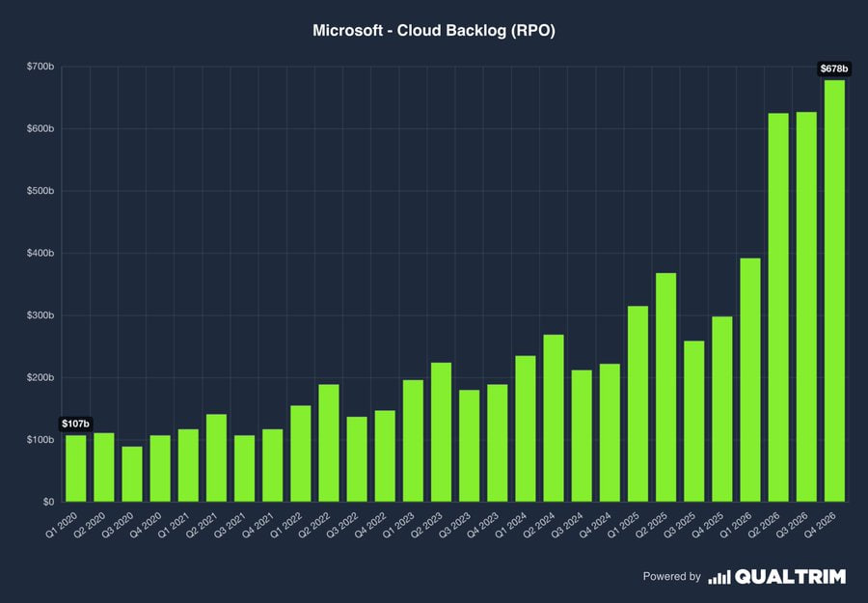Click the Q1 2022 bar

301,454
